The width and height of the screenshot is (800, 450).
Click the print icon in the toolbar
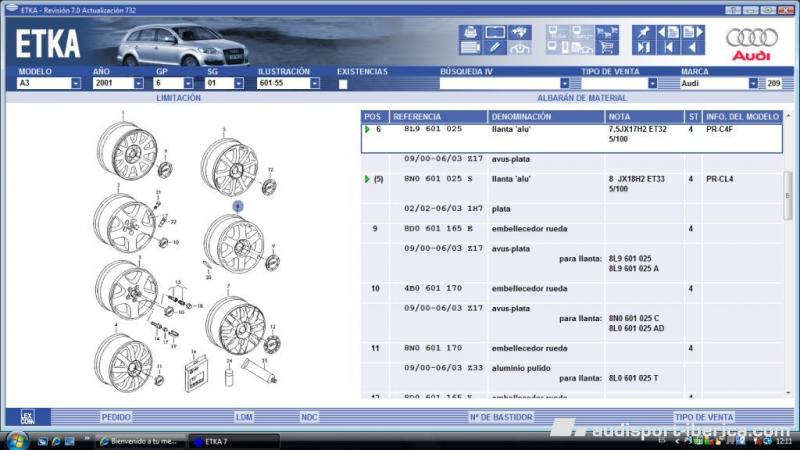pyautogui.click(x=470, y=32)
